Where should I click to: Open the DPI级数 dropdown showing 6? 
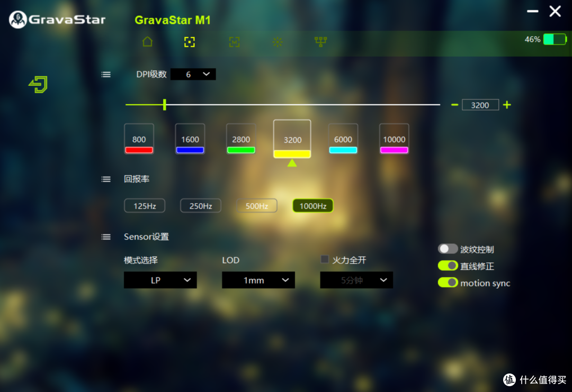(x=193, y=74)
